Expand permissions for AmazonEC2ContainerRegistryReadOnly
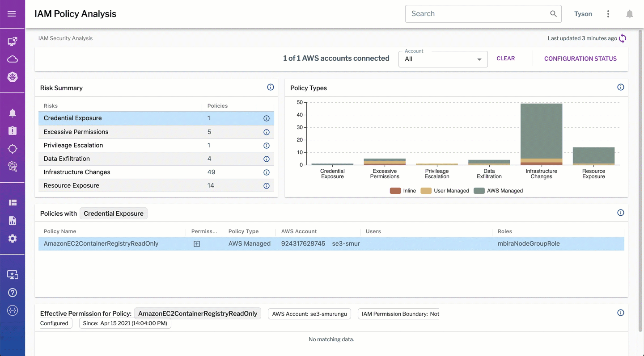Viewport: 644px width, 356px height. (197, 244)
